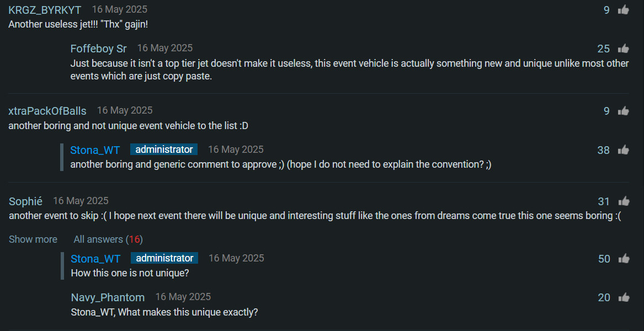
Task: Open Stona_WT profile above 'boring and generic' reply
Action: tap(95, 150)
